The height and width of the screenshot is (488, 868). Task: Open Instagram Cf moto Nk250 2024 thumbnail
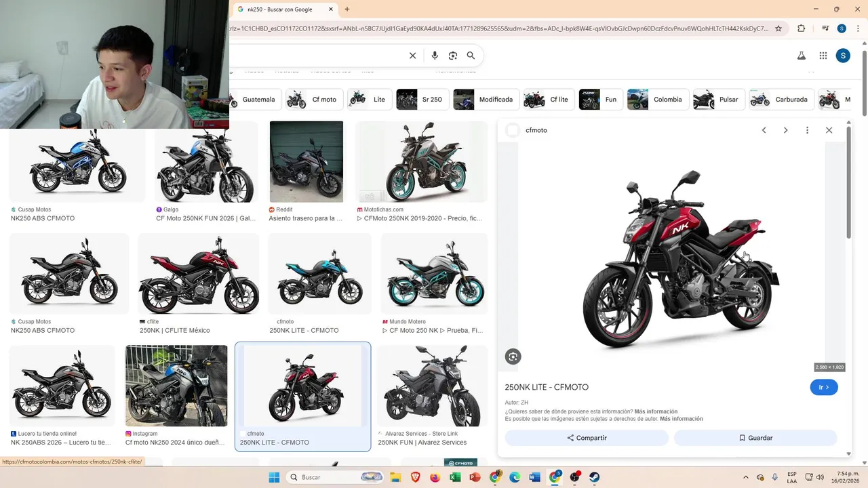point(176,386)
